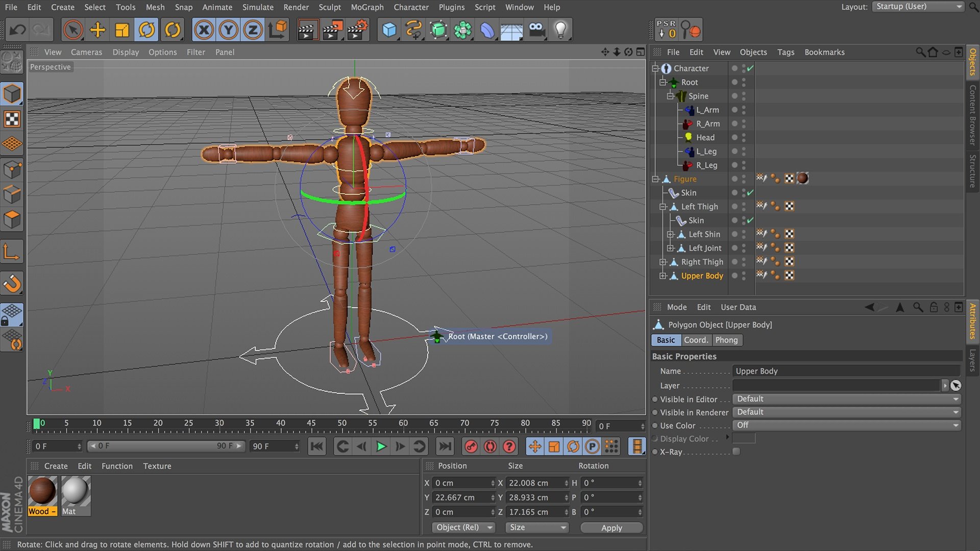Image resolution: width=980 pixels, height=551 pixels.
Task: Open the floor environment objects group
Action: tap(511, 30)
